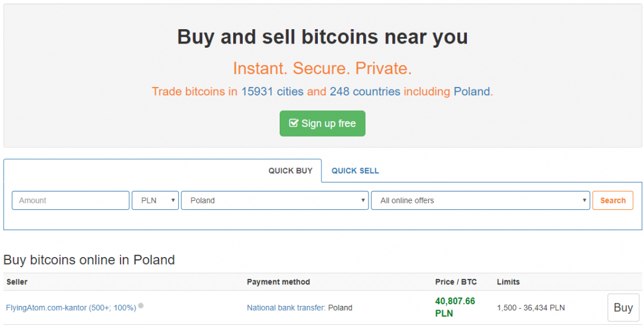Click the orange Search button
The width and height of the screenshot is (644, 325).
pos(612,200)
